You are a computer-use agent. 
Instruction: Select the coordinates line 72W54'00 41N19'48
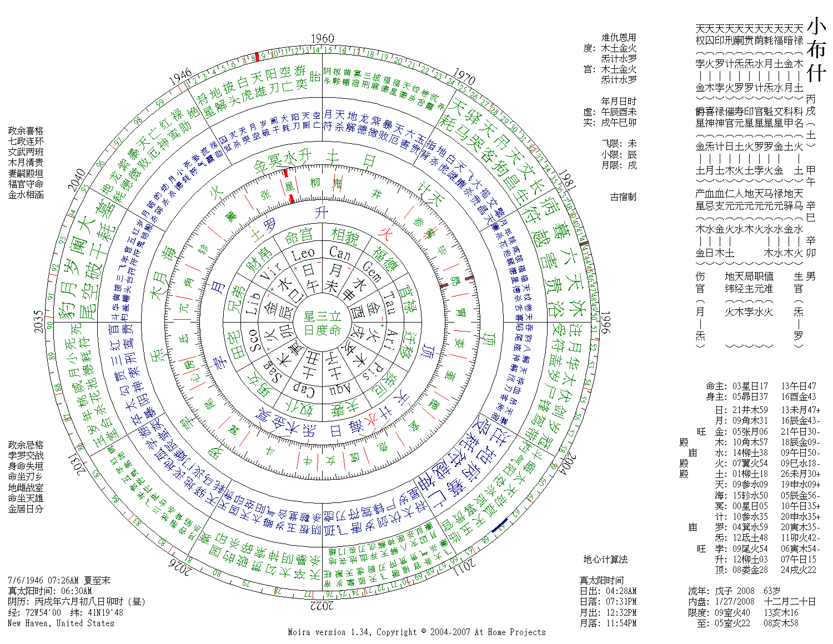[x=66, y=612]
